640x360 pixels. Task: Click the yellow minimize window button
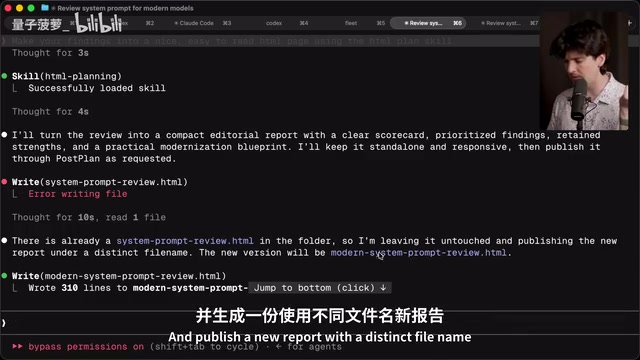pos(19,8)
